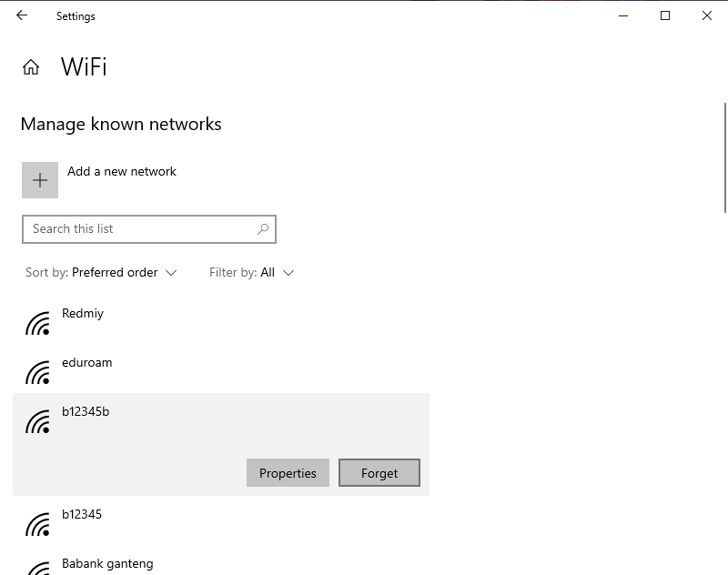Open Settings home via house icon

tap(31, 66)
